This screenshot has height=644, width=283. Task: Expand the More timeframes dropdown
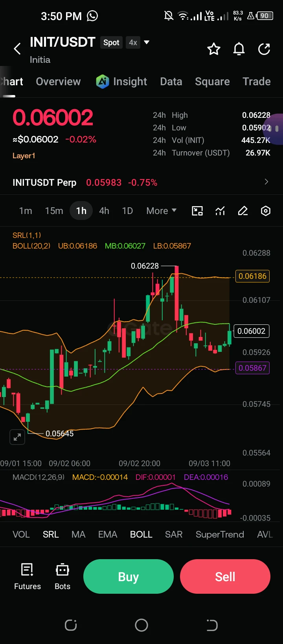[x=161, y=211]
